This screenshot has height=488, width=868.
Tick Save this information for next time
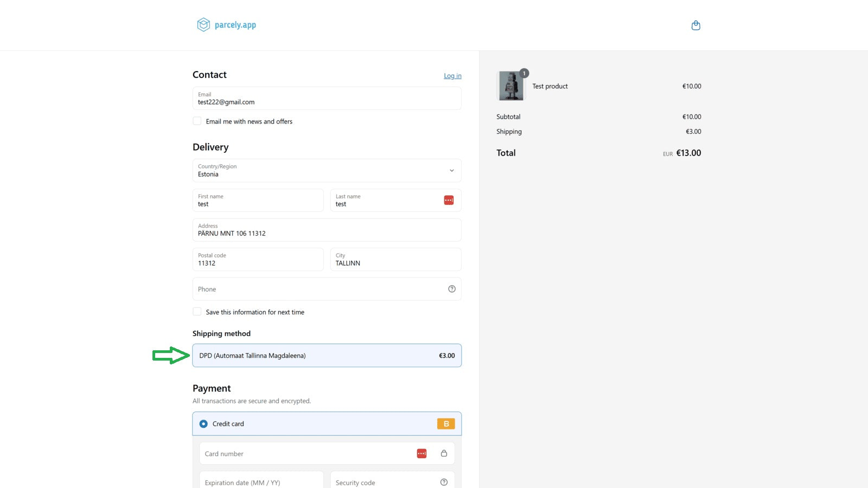pyautogui.click(x=197, y=312)
